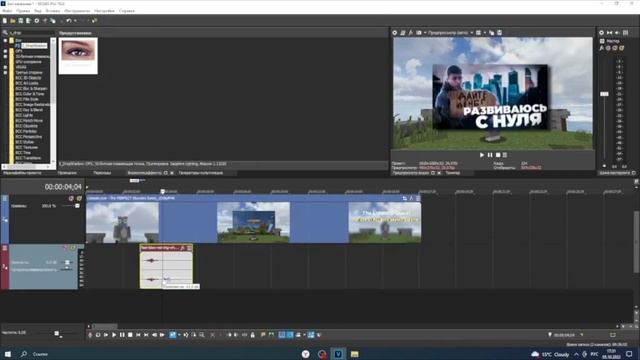640x360 pixels.
Task: Expand the VEGAS folder node
Action: click(x=5, y=67)
